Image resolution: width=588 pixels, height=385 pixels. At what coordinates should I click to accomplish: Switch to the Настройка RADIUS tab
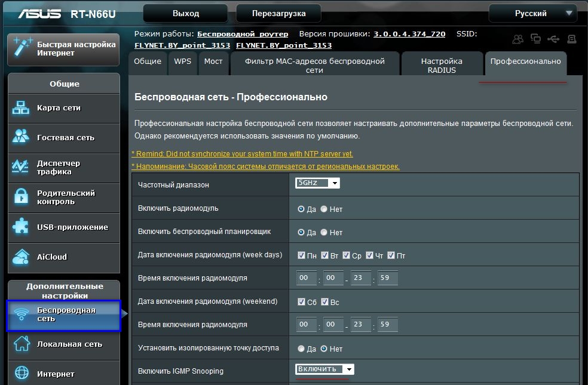(x=442, y=65)
